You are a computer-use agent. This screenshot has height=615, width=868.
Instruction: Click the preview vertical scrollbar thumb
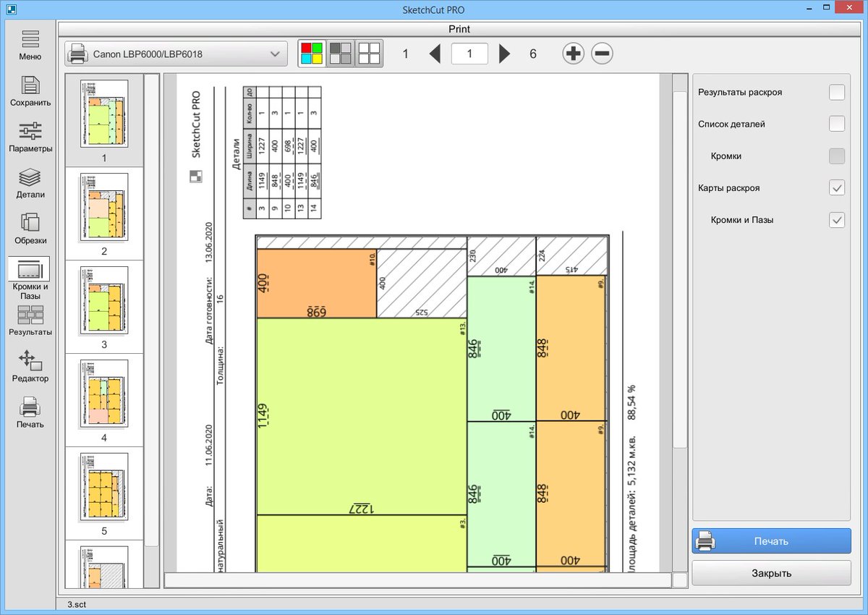680,268
